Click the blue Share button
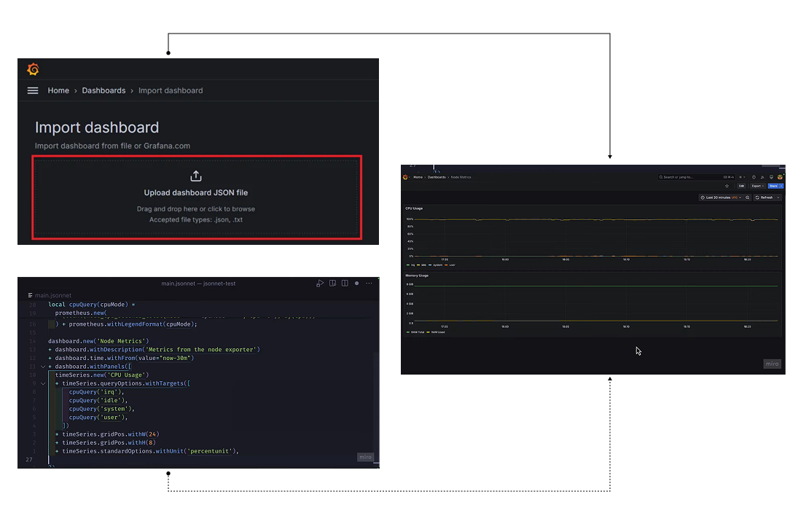Viewport: 790px width, 532px height. [773, 186]
